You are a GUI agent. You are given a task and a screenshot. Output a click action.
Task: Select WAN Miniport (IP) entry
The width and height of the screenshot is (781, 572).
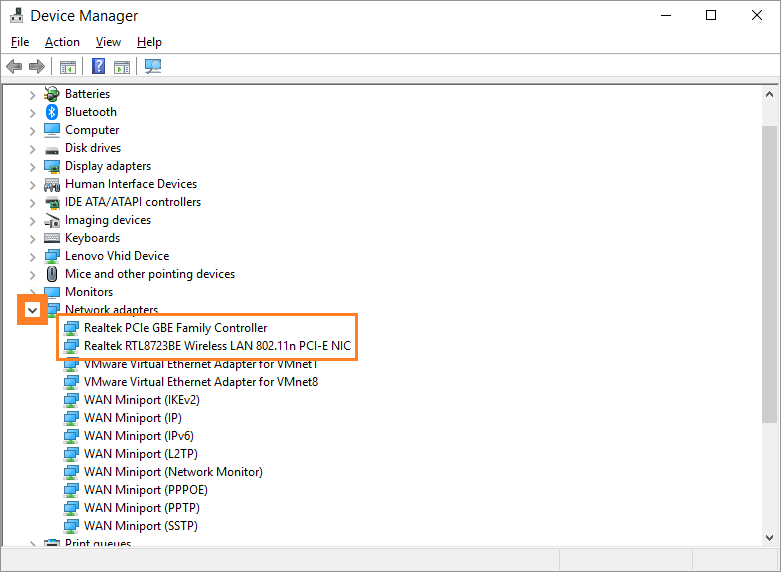[133, 418]
